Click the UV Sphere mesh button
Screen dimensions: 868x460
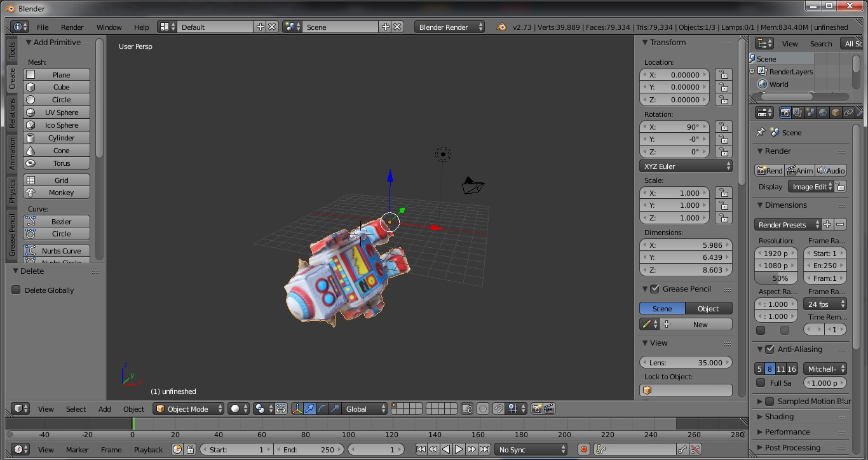(x=57, y=112)
